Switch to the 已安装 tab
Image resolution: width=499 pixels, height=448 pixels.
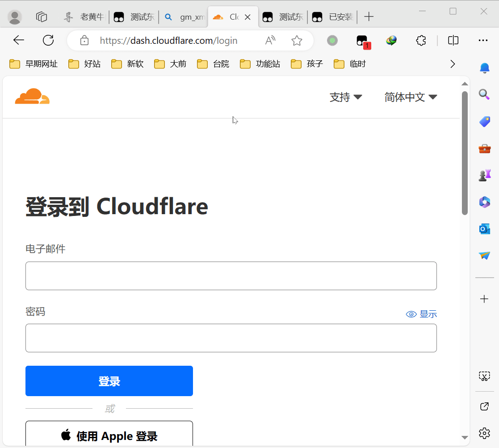(334, 17)
